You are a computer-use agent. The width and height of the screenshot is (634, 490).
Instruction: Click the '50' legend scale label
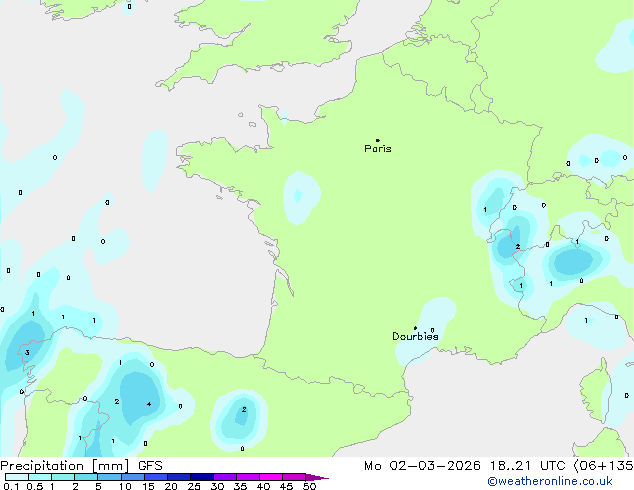click(310, 486)
